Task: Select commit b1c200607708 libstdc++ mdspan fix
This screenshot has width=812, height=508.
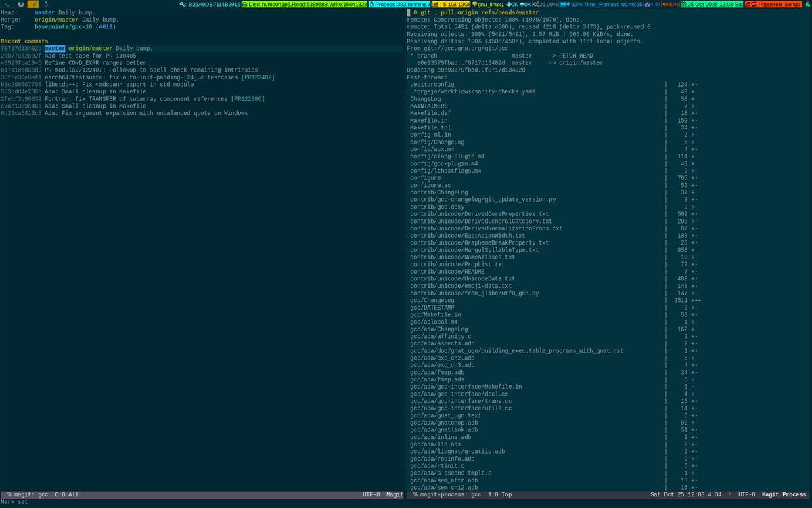Action: [203, 85]
